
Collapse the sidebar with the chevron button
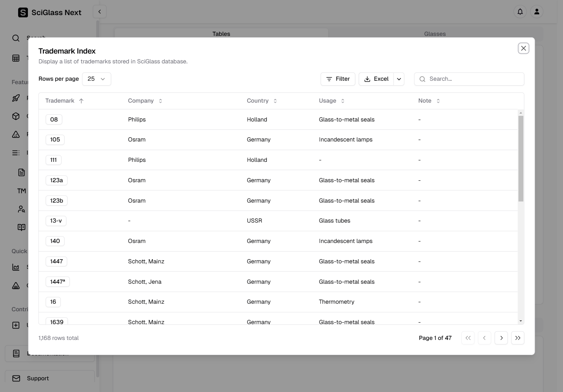pos(100,12)
